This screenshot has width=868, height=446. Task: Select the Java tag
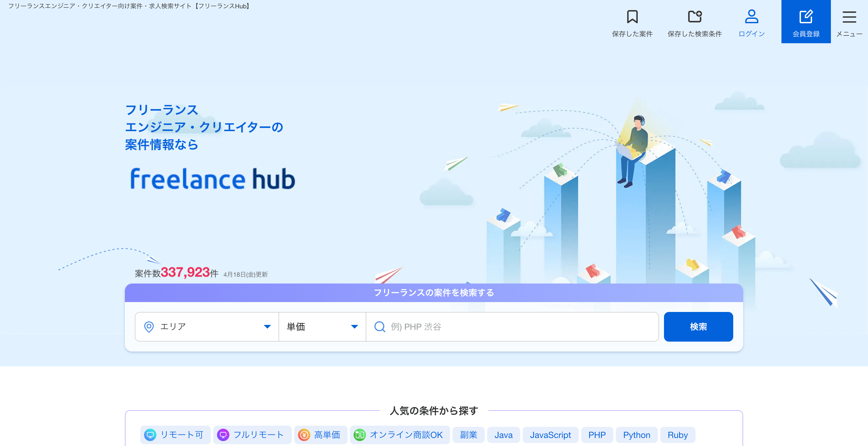pos(504,435)
